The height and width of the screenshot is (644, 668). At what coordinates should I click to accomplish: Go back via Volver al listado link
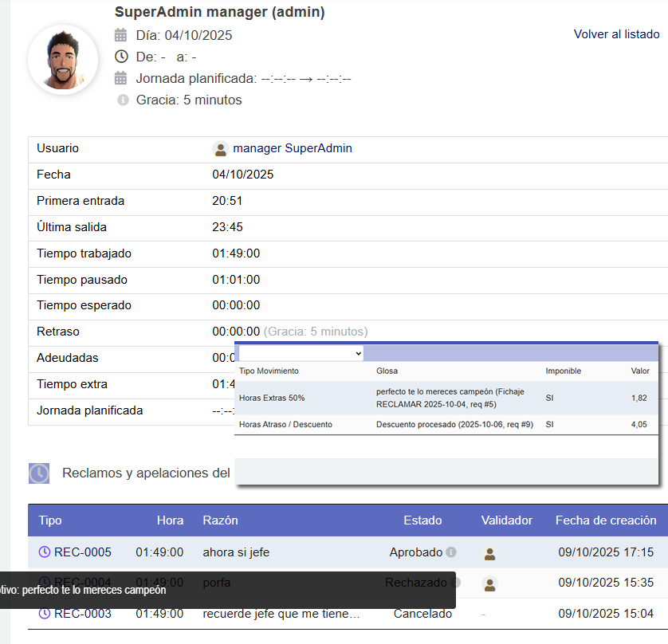(x=616, y=34)
